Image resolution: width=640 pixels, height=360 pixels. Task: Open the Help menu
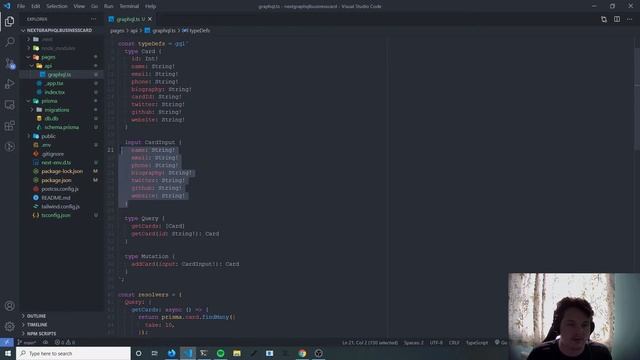coord(151,6)
